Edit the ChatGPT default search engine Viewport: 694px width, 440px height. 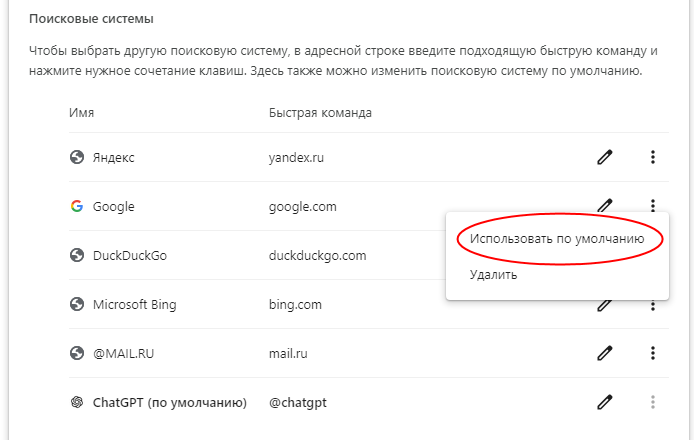[x=605, y=402]
